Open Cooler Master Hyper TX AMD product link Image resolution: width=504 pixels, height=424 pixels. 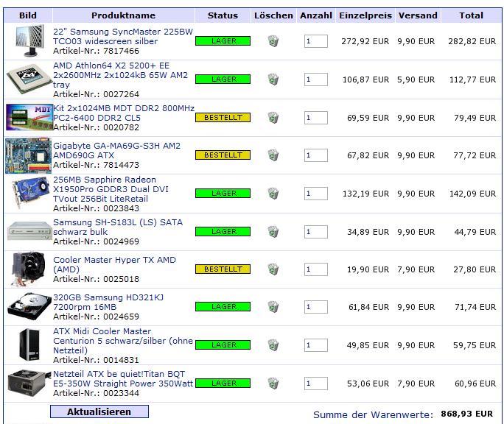(114, 264)
